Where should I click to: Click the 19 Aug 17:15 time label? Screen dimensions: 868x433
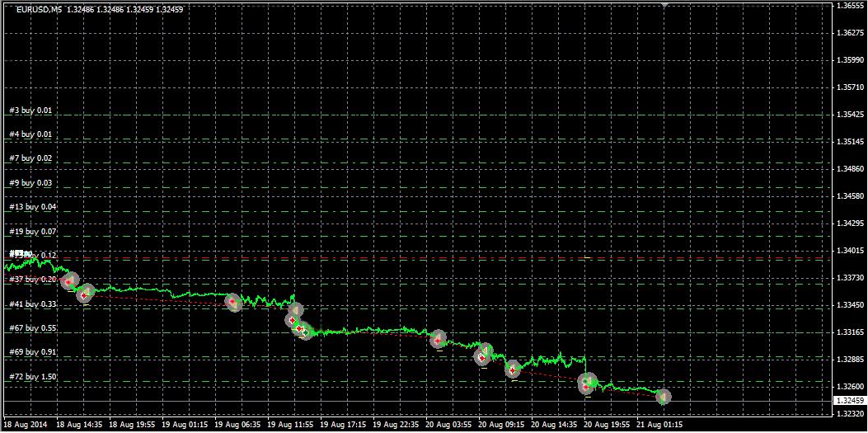pos(343,425)
